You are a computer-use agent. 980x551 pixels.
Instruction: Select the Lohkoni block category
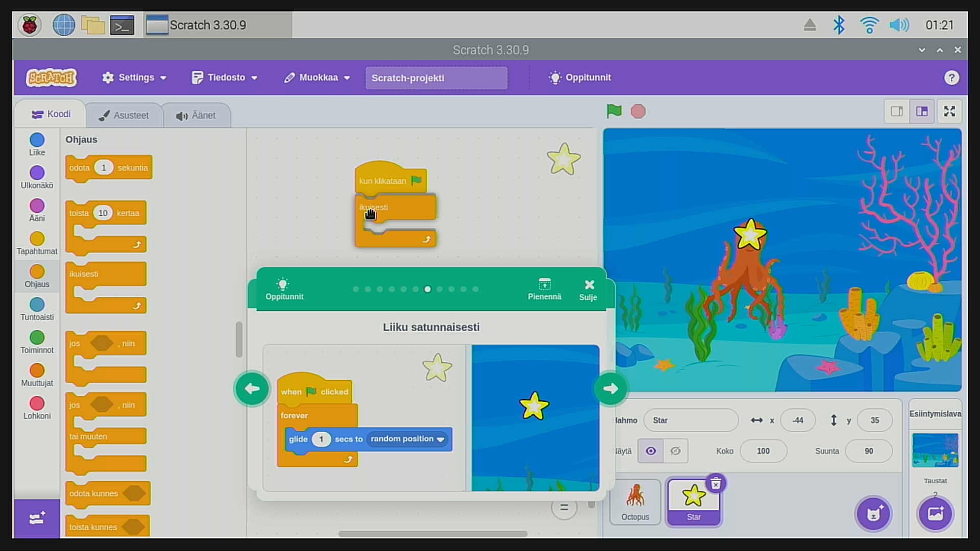[37, 408]
